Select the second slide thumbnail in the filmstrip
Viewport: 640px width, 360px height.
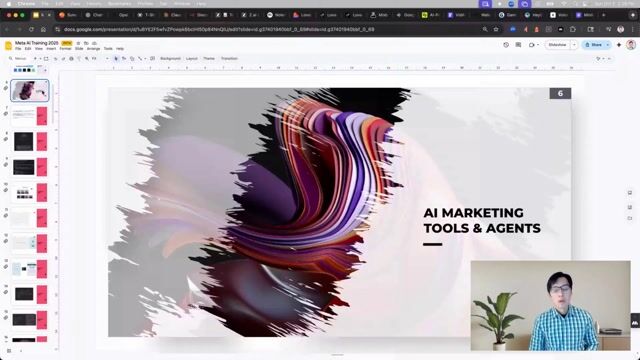(x=30, y=116)
